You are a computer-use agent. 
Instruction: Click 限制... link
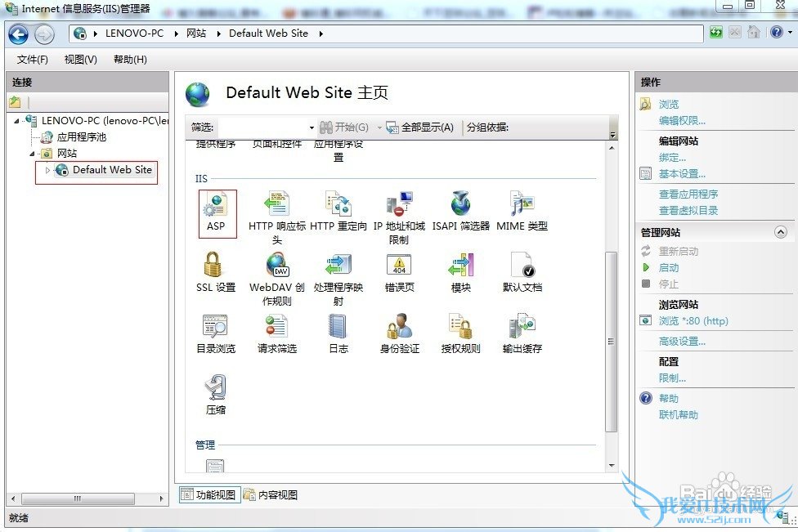[x=672, y=378]
